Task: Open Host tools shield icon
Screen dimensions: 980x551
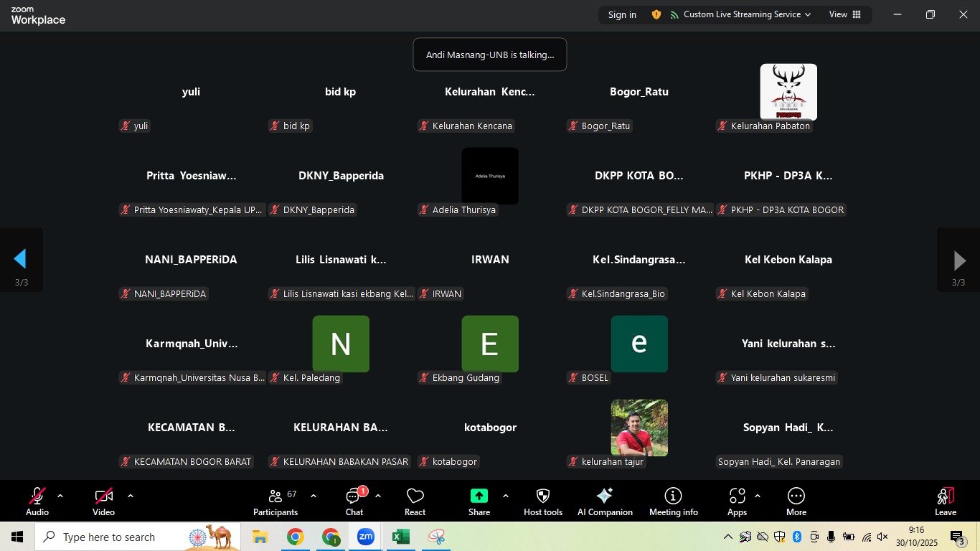Action: [x=543, y=501]
